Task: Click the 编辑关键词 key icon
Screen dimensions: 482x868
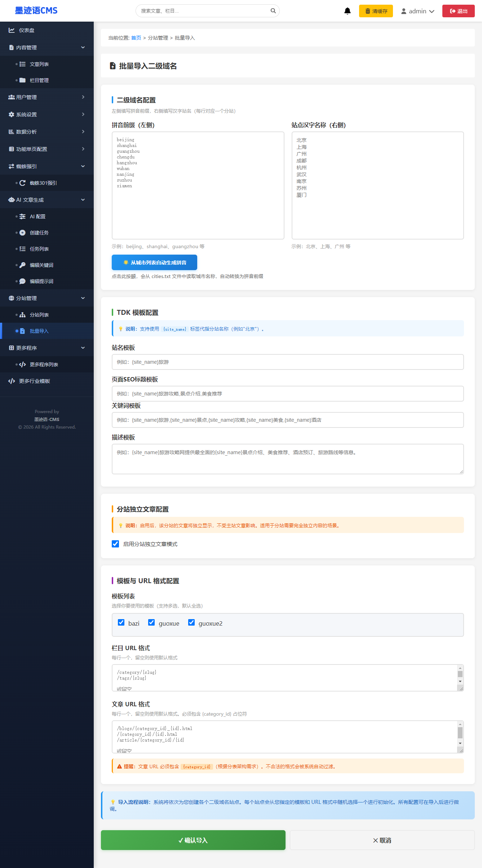Action: (x=22, y=265)
